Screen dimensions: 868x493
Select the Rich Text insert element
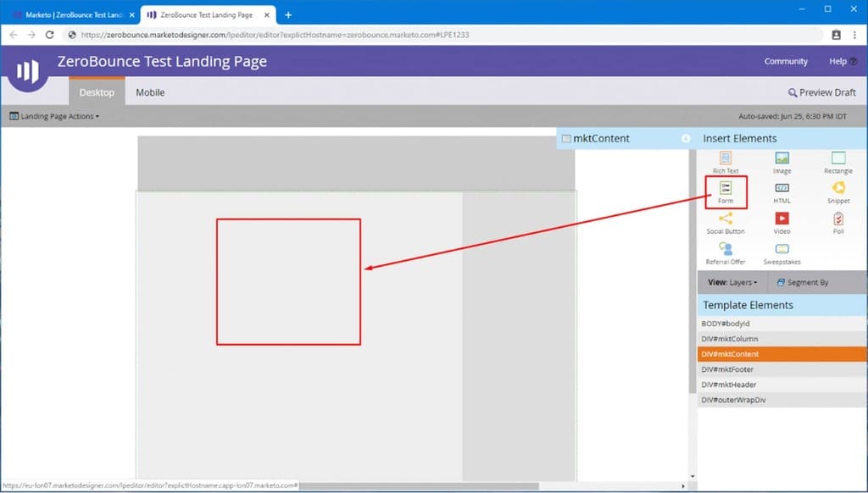click(726, 162)
